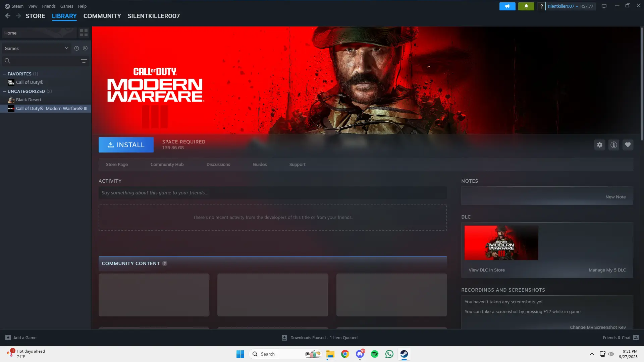Image resolution: width=644 pixels, height=362 pixels.
Task: Open the Modern Warfare DLC thumbnail
Action: pos(501,243)
